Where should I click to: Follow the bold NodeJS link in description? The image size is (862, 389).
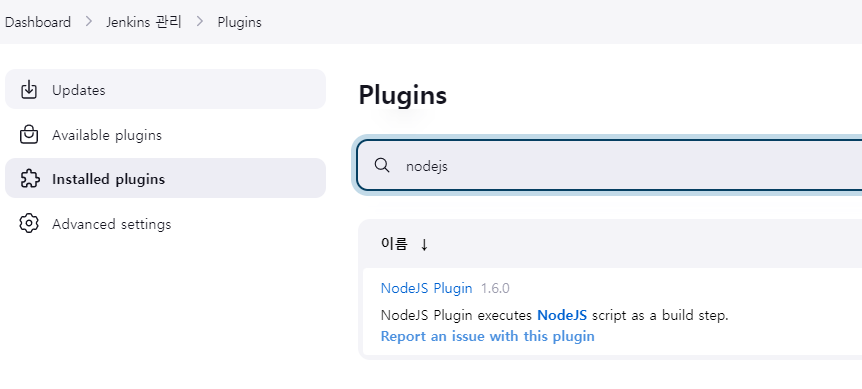tap(562, 315)
